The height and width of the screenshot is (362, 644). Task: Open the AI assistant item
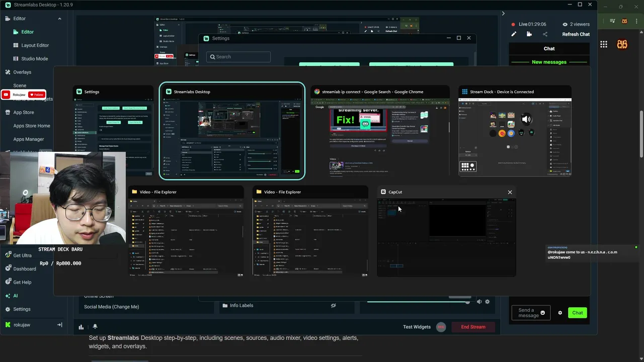click(15, 296)
